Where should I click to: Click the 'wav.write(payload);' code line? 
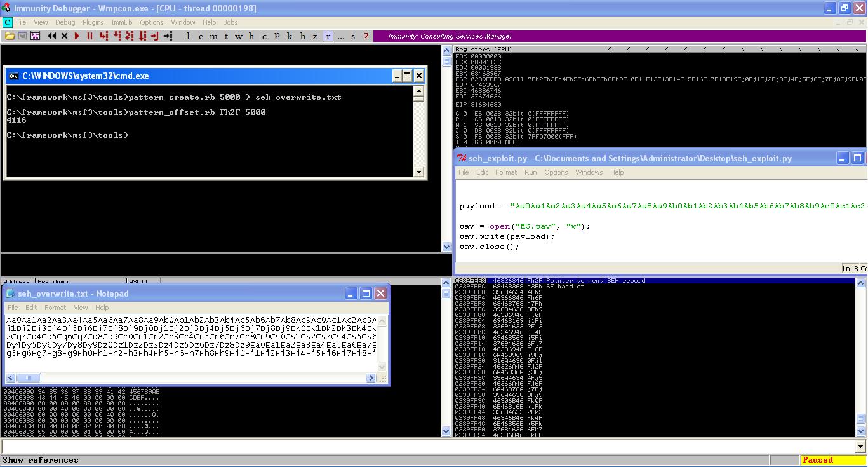(x=507, y=236)
